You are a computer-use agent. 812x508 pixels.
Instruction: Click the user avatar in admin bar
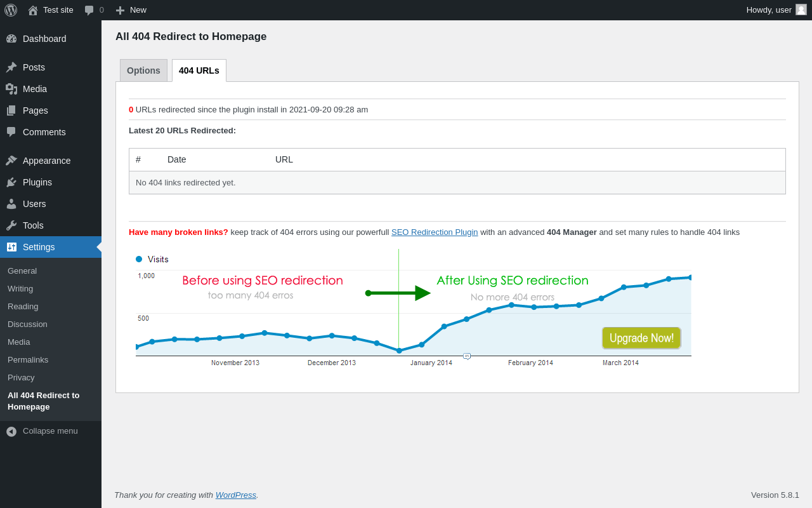(x=801, y=10)
